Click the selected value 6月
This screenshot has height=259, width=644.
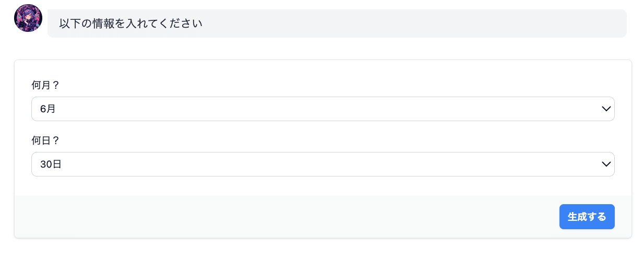click(48, 109)
